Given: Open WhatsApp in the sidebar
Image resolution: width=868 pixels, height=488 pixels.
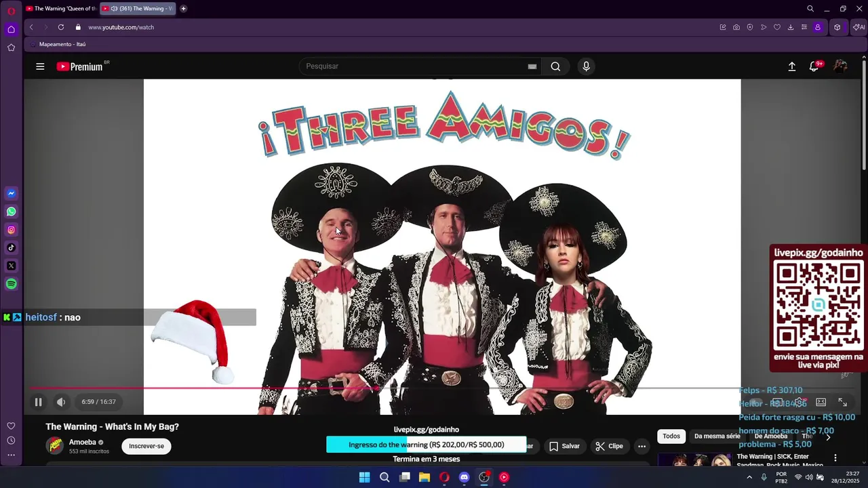Looking at the screenshot, I should click(x=11, y=211).
